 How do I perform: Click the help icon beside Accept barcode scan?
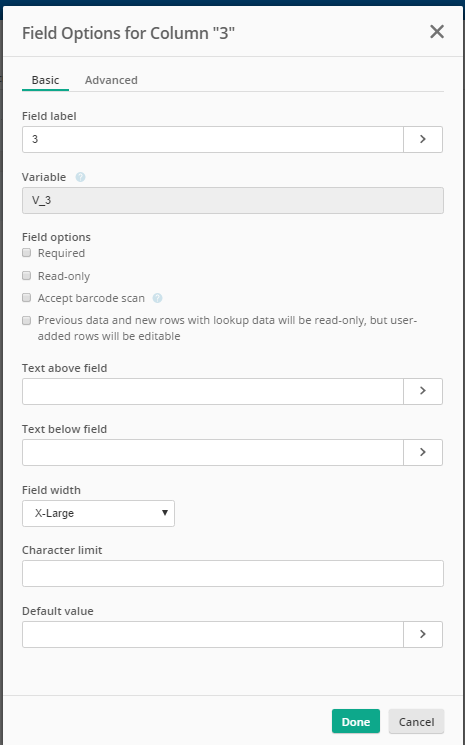click(x=158, y=298)
